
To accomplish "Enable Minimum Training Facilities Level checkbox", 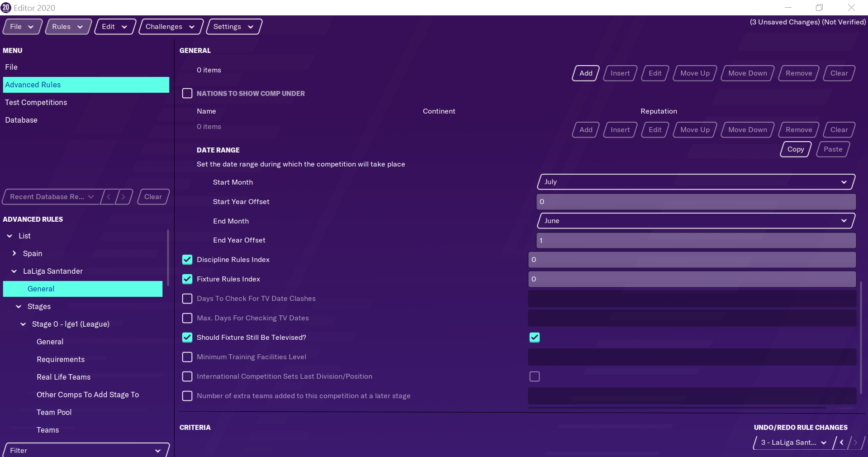I will point(187,357).
